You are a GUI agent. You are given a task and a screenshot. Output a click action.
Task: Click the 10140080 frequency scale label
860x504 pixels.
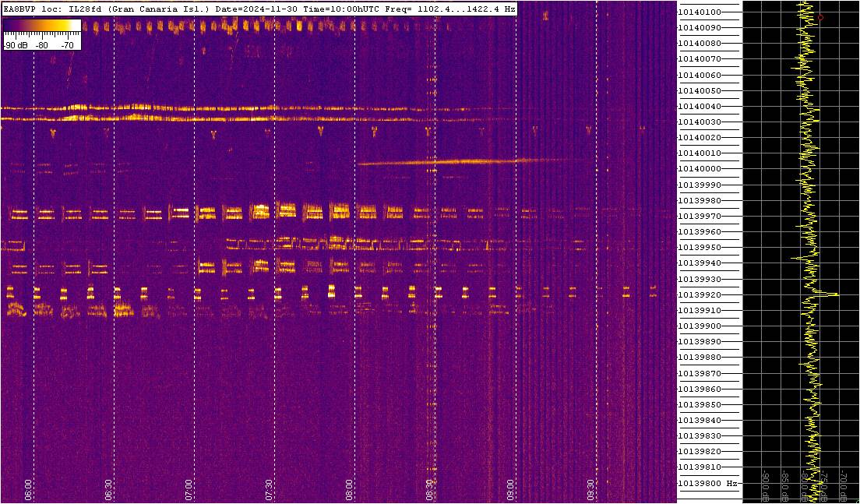point(700,44)
